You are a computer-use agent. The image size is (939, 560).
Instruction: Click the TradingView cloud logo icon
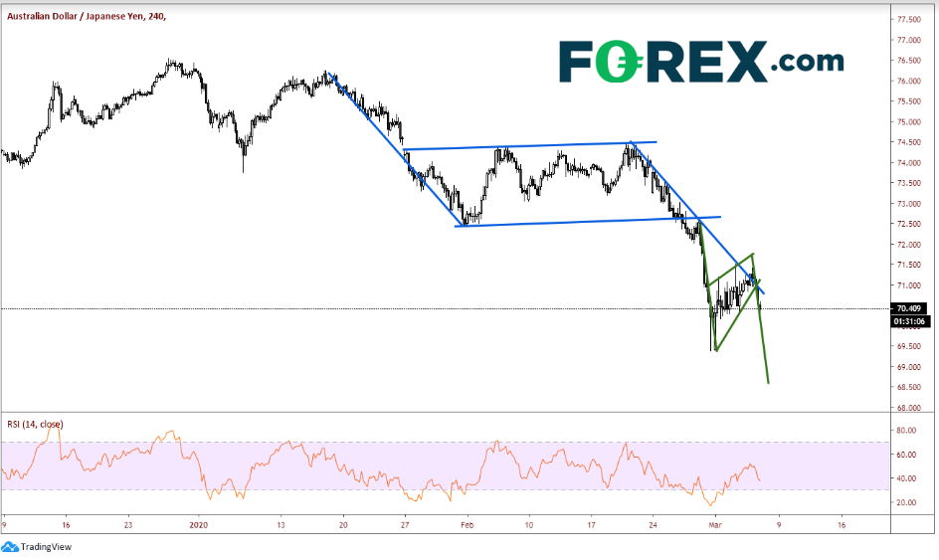click(10, 547)
